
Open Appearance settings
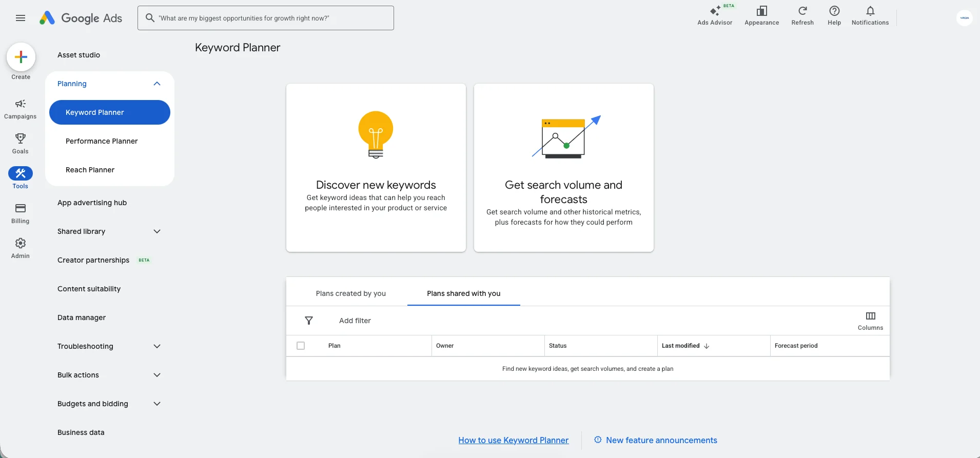pos(762,15)
